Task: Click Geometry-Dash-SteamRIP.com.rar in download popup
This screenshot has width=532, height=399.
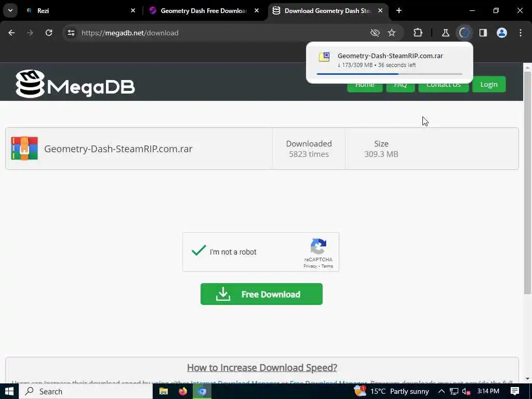Action: 390,56
